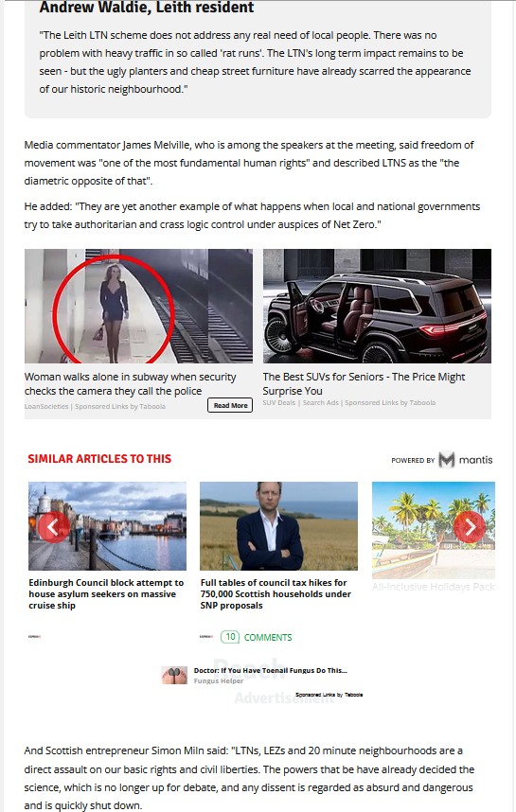The width and height of the screenshot is (516, 812).
Task: Click the right carousel arrow
Action: [x=470, y=527]
